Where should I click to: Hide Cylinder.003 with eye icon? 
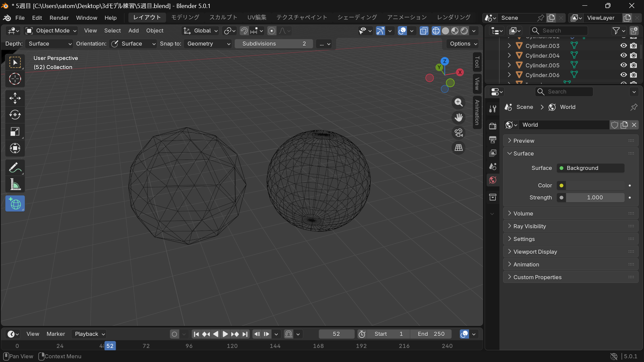(x=623, y=46)
